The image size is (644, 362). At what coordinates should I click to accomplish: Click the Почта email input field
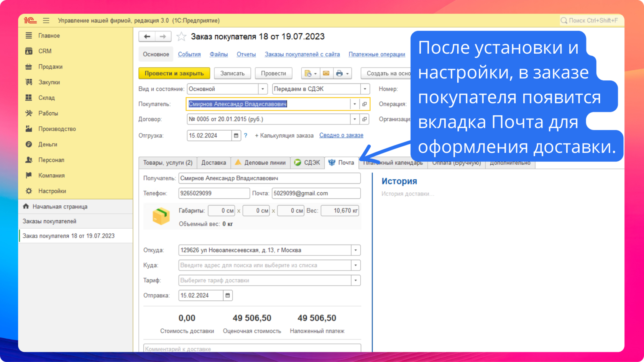pos(316,193)
